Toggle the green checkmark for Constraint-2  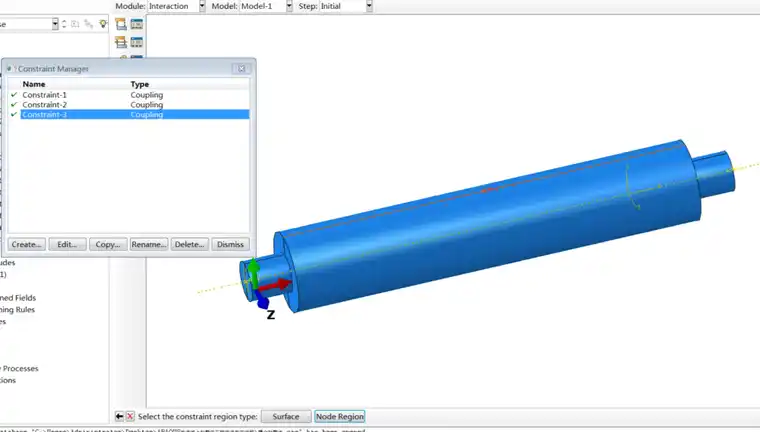click(14, 105)
